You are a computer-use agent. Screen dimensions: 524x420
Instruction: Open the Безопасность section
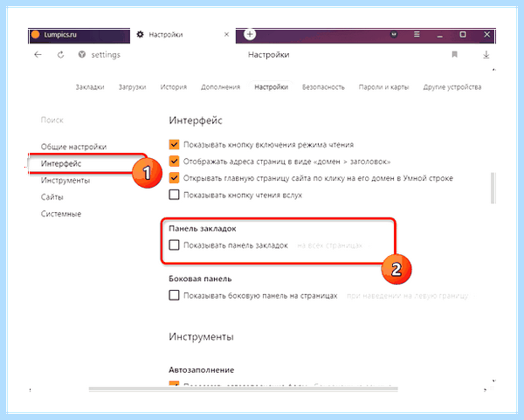(x=323, y=87)
